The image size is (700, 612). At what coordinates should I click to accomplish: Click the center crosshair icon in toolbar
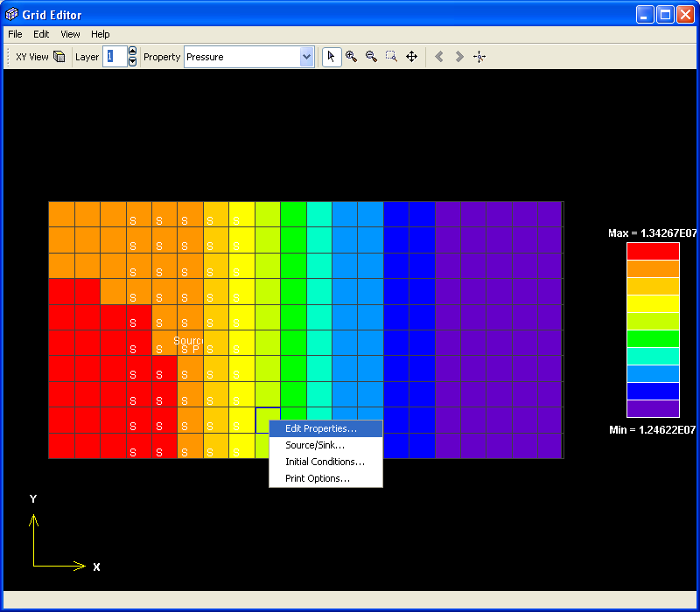479,57
